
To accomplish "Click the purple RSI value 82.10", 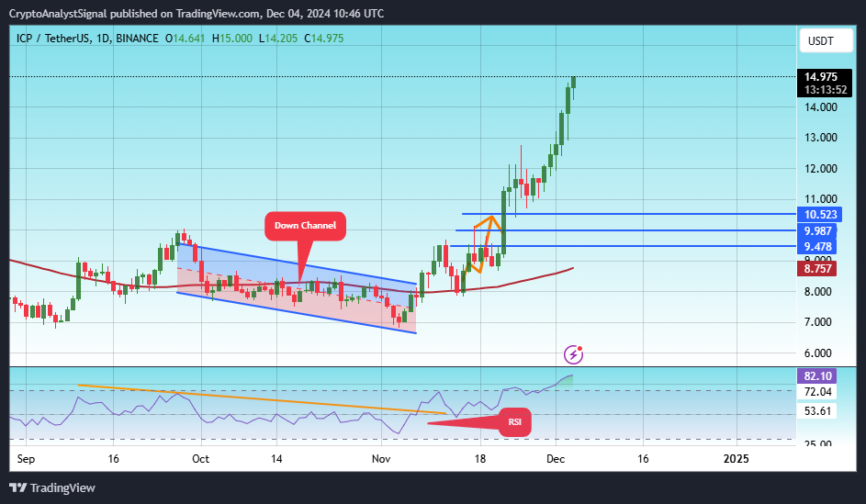I will click(817, 375).
